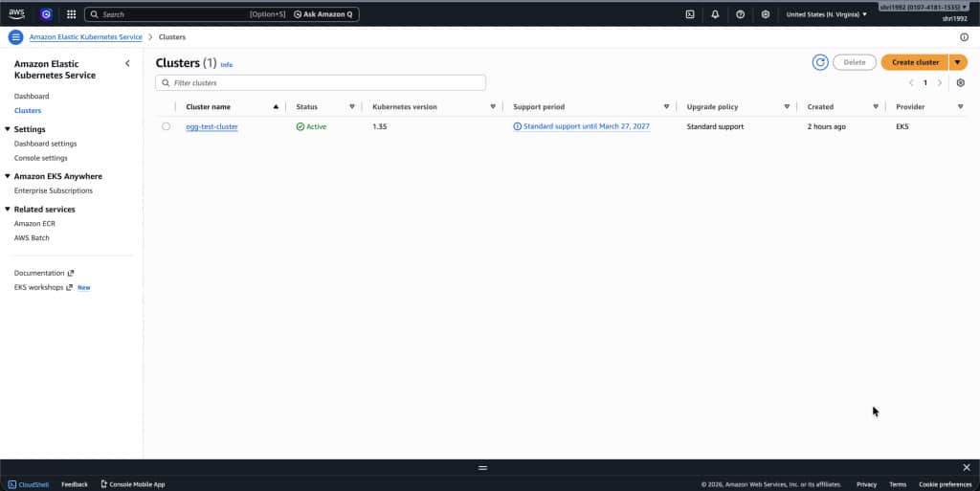Image resolution: width=980 pixels, height=491 pixels.
Task: Open Dashboard settings
Action: tap(46, 144)
